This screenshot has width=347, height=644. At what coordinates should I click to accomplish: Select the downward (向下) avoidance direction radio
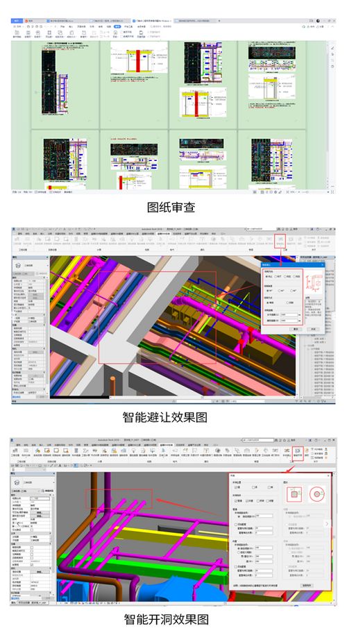click(x=276, y=276)
